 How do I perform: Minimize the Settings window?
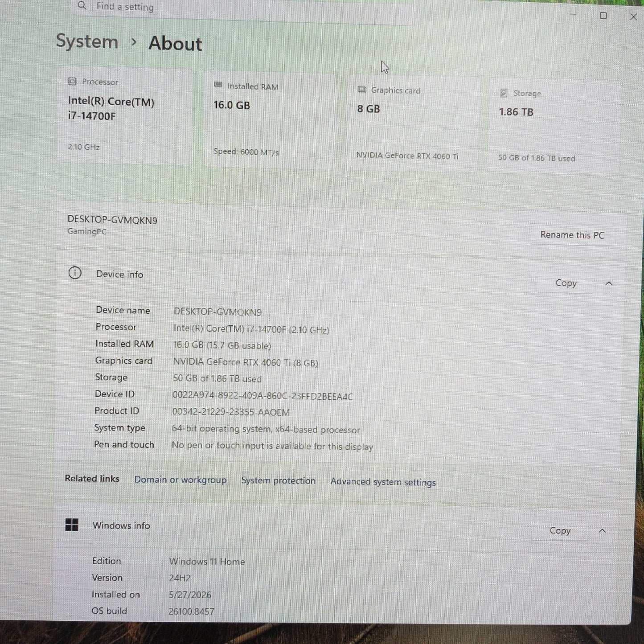click(573, 15)
